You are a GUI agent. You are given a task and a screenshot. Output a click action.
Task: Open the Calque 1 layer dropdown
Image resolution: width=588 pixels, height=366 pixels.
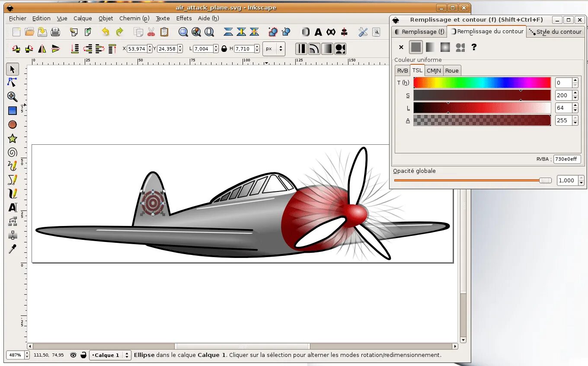coord(110,355)
